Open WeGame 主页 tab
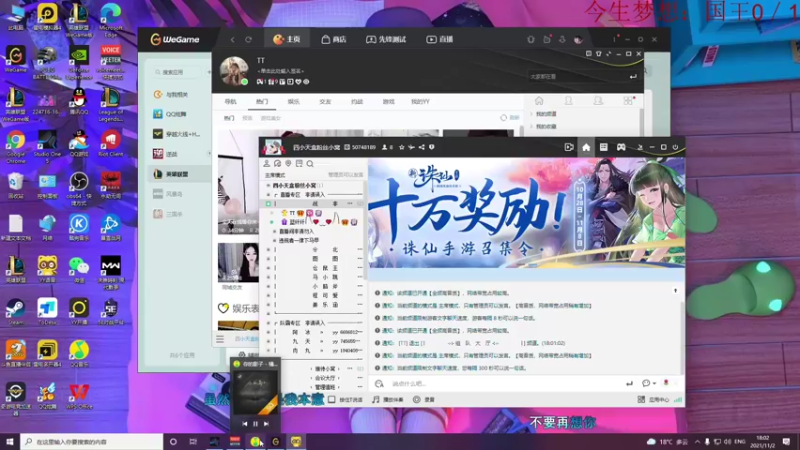This screenshot has height=450, width=800. [x=287, y=39]
